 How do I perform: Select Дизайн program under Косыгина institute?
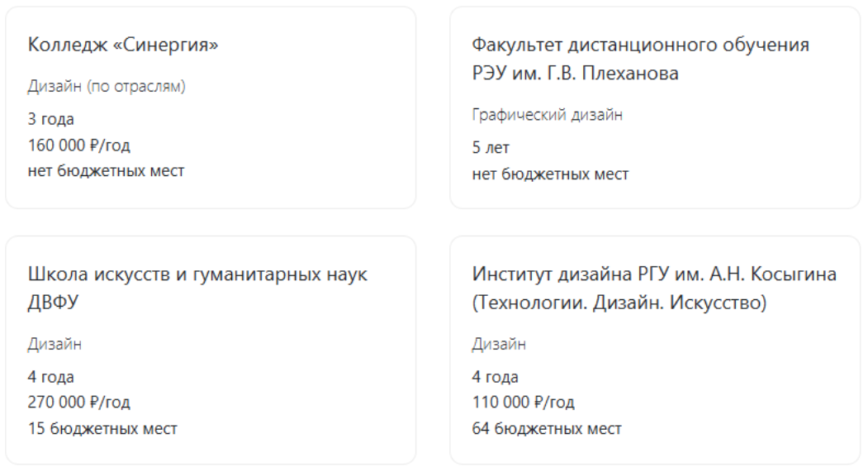pos(499,344)
